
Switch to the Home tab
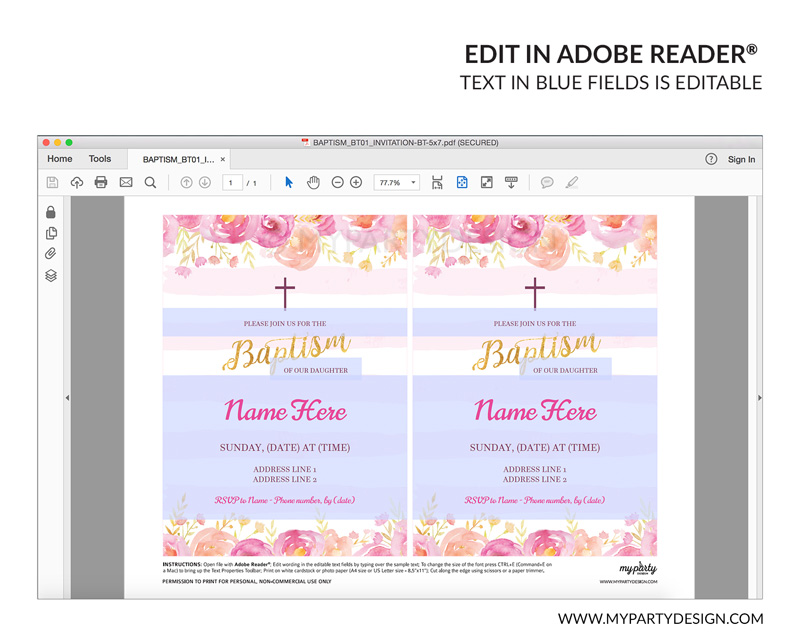pyautogui.click(x=60, y=159)
